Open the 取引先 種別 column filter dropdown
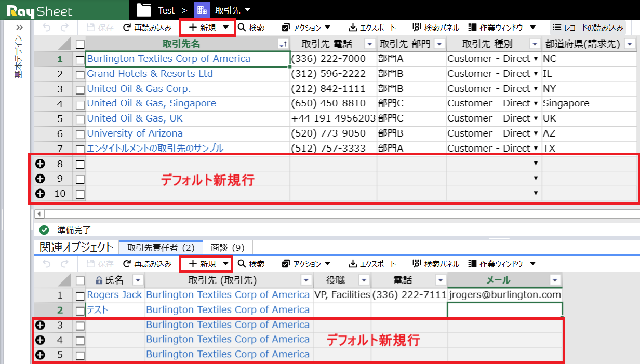 click(x=535, y=44)
